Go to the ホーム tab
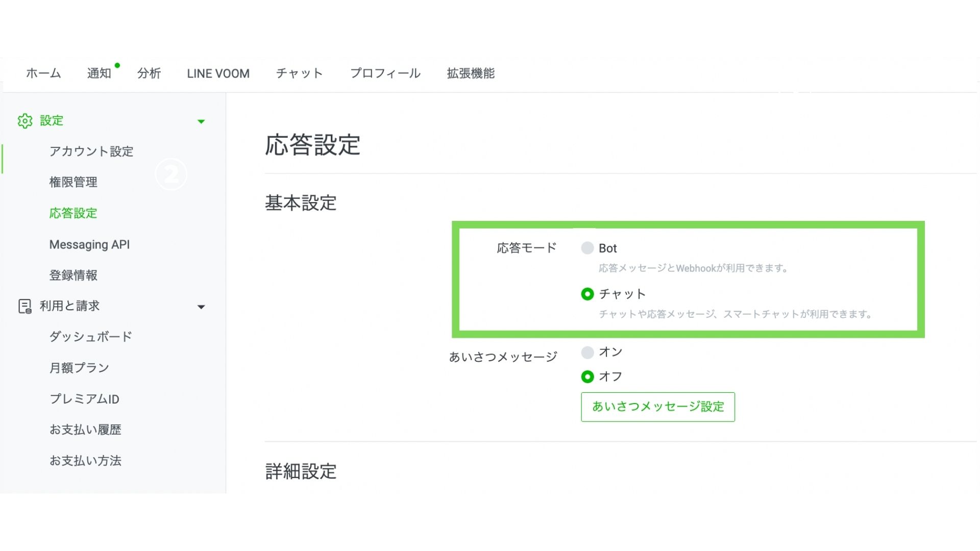980x551 pixels. 43,73
